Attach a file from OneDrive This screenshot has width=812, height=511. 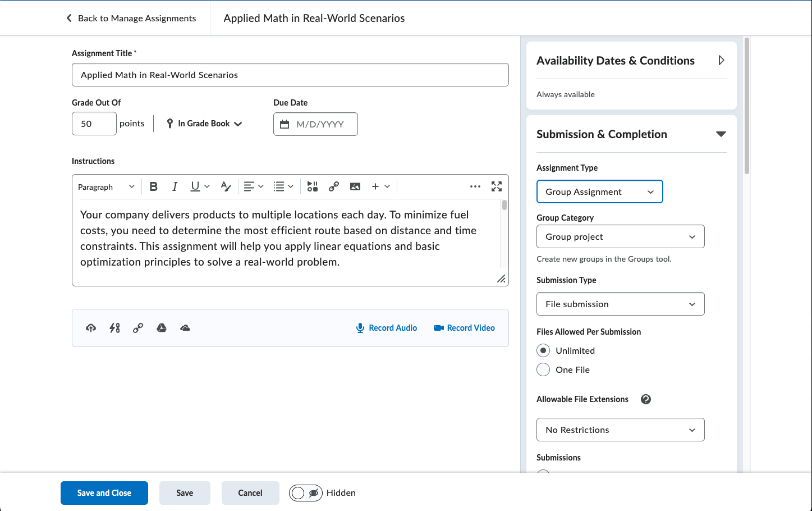click(185, 328)
